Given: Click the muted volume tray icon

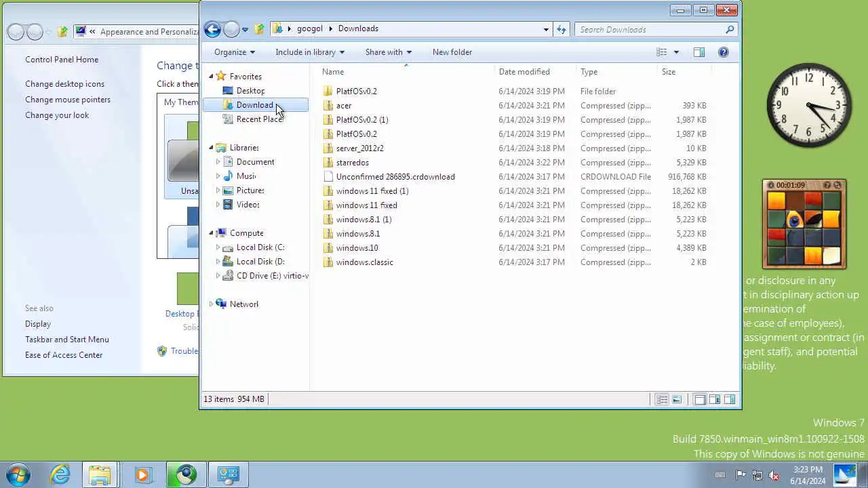Looking at the screenshot, I should [x=774, y=475].
